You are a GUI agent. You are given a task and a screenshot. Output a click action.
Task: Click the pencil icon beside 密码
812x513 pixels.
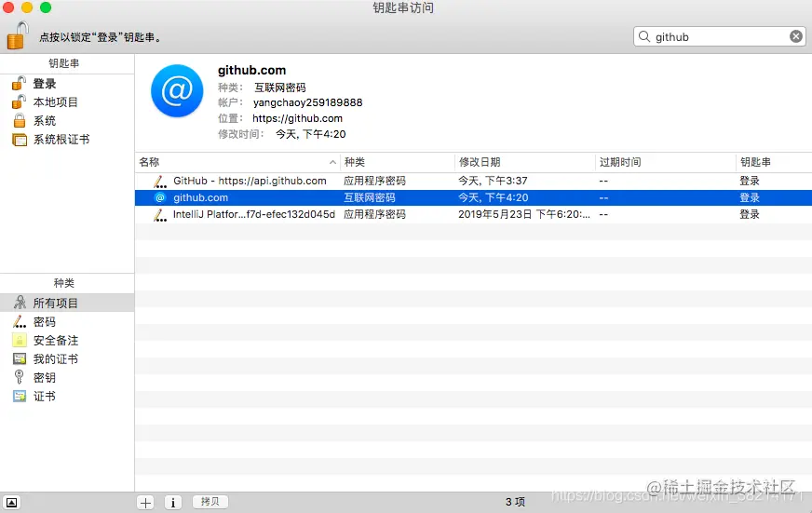click(x=20, y=321)
